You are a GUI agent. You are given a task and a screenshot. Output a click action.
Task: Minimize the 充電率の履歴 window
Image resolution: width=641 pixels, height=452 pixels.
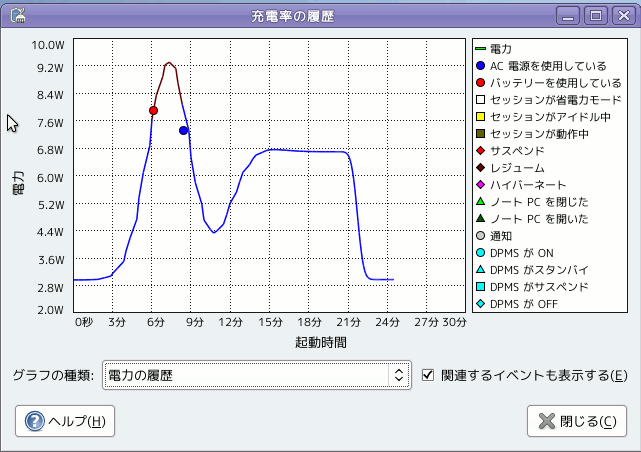click(568, 16)
